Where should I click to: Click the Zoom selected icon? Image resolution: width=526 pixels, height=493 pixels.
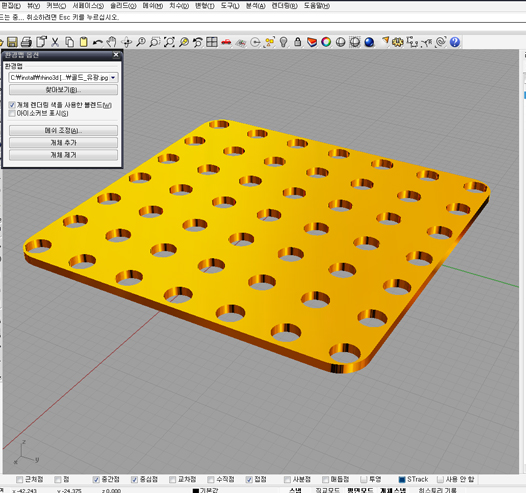pyautogui.click(x=183, y=42)
